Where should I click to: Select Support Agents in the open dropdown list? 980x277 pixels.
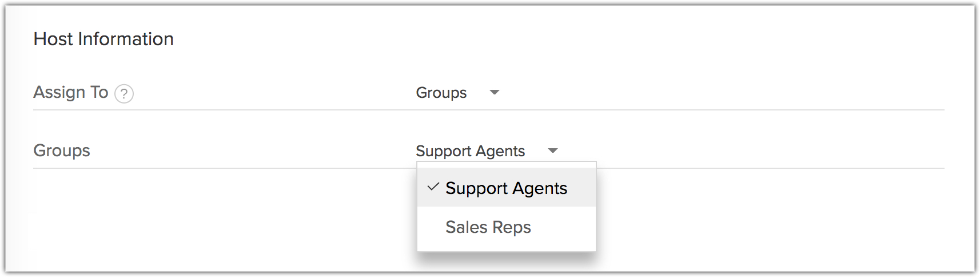click(x=506, y=188)
